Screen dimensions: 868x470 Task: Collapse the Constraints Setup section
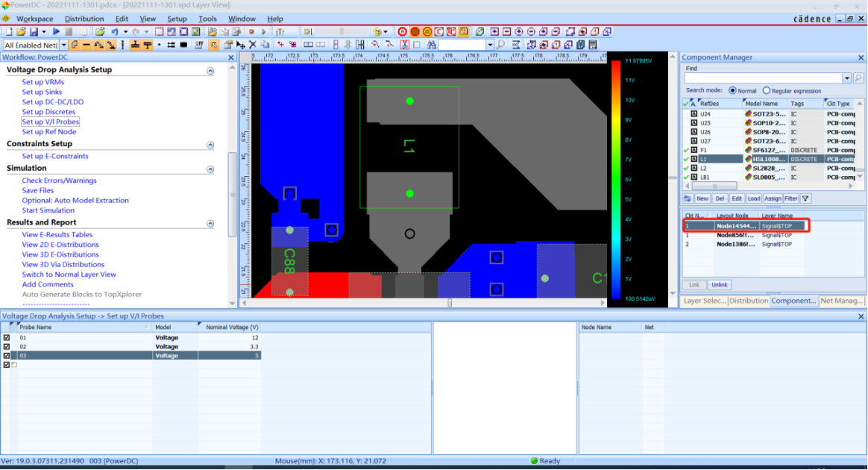[x=210, y=145]
